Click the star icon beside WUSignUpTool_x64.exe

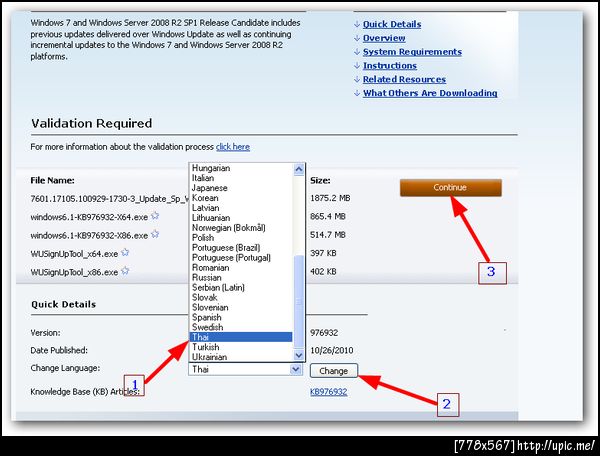pyautogui.click(x=125, y=252)
